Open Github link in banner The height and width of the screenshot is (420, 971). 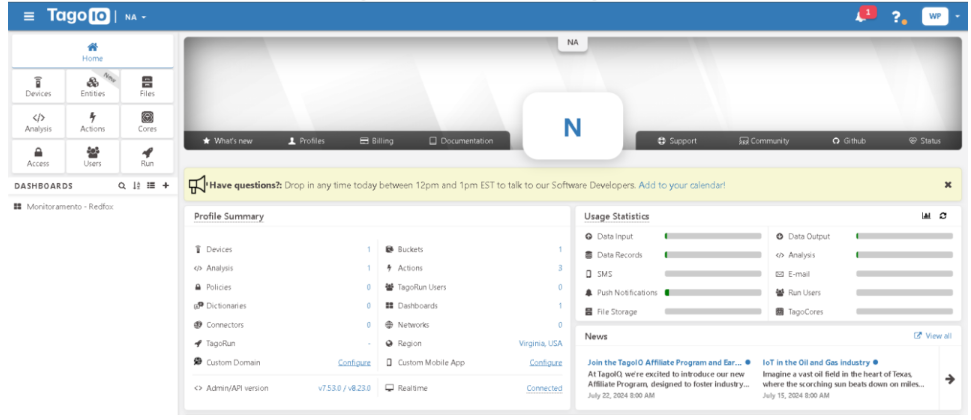point(848,141)
